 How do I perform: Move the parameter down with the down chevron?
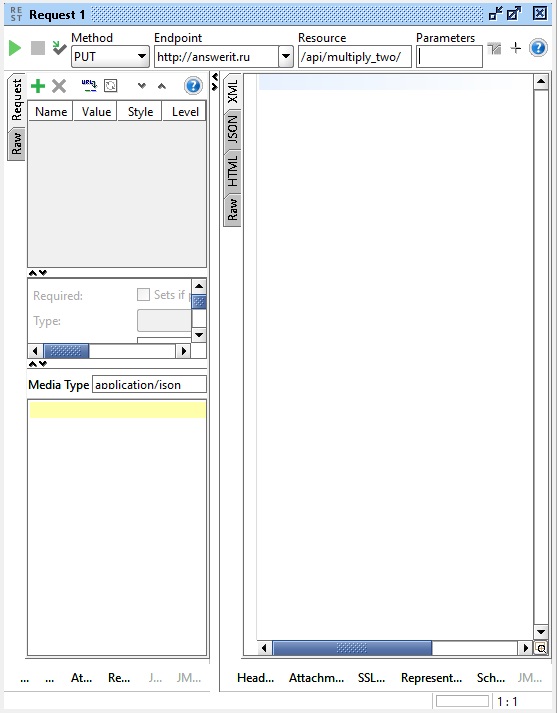click(x=142, y=85)
